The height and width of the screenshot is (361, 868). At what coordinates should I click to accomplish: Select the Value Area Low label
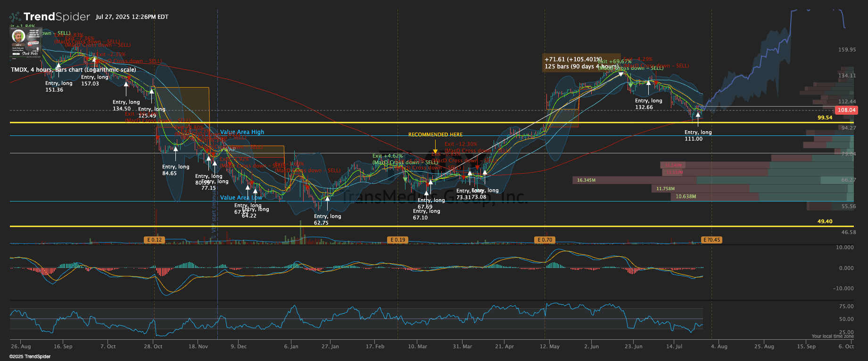241,198
